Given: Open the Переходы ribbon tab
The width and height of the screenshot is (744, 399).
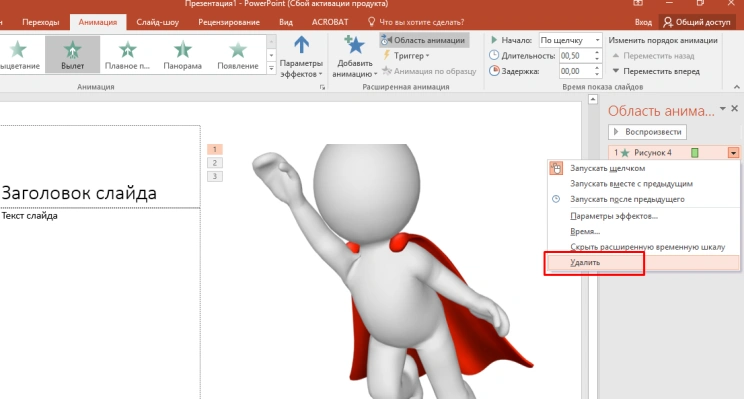Looking at the screenshot, I should click(x=41, y=22).
